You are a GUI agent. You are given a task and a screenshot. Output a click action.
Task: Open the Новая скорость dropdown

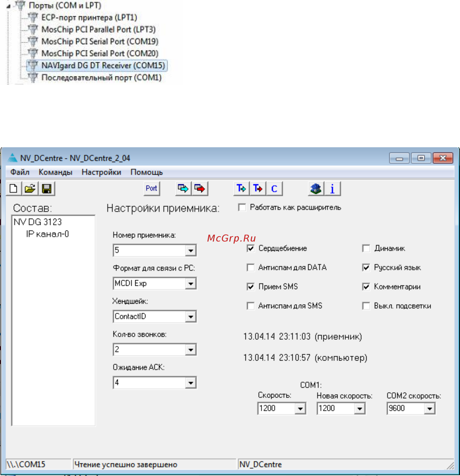[360, 409]
